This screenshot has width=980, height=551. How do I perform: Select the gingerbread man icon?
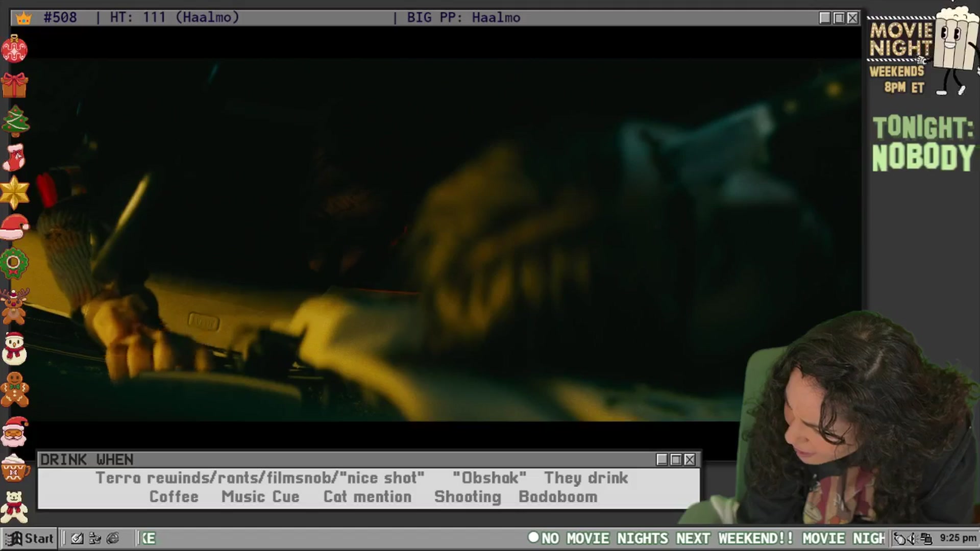coord(14,389)
